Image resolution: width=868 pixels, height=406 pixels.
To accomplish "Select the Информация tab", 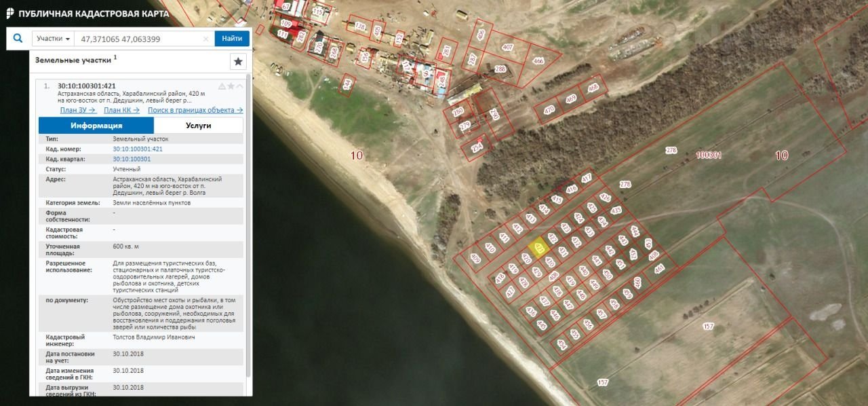I will click(96, 126).
